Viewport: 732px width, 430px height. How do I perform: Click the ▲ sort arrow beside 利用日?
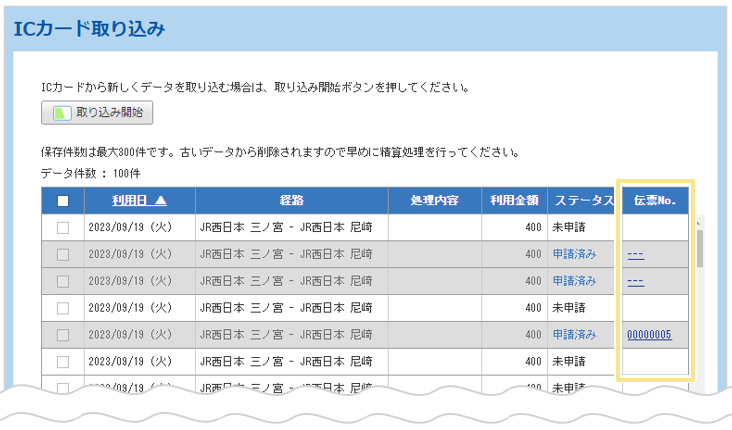[x=161, y=201]
